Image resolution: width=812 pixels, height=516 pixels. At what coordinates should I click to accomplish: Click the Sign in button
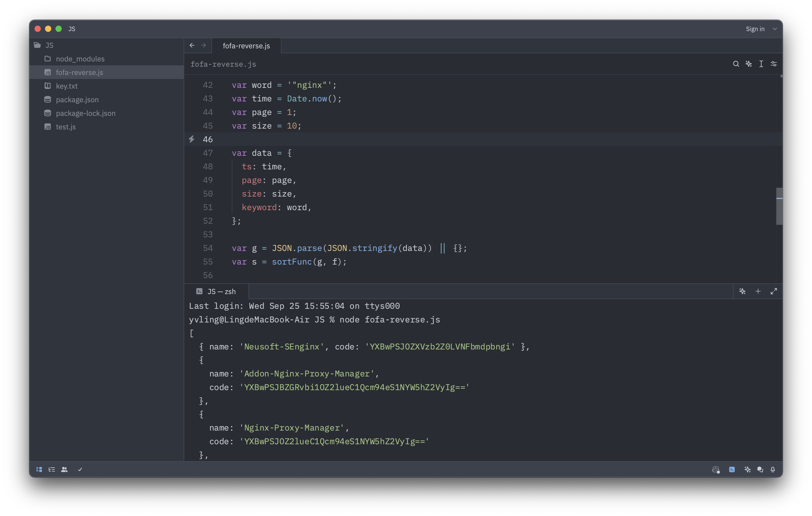(755, 29)
